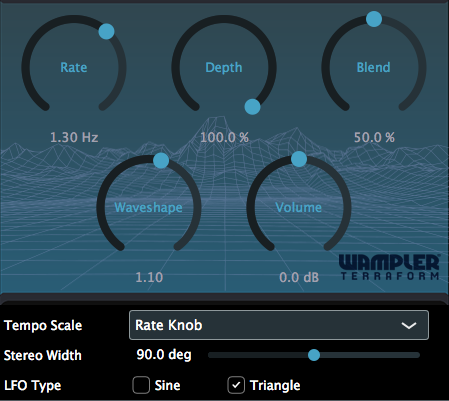Click the 0.0 dB volume value

[x=299, y=277]
